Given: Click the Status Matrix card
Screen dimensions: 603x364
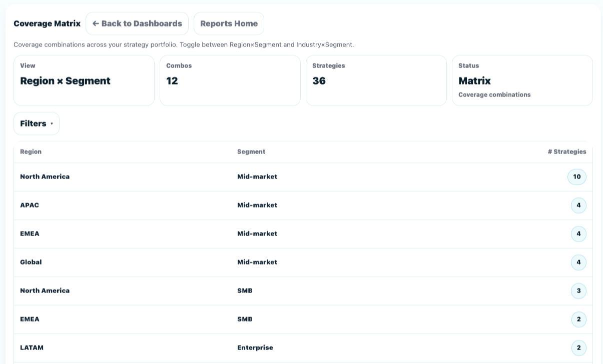Looking at the screenshot, I should click(x=522, y=80).
